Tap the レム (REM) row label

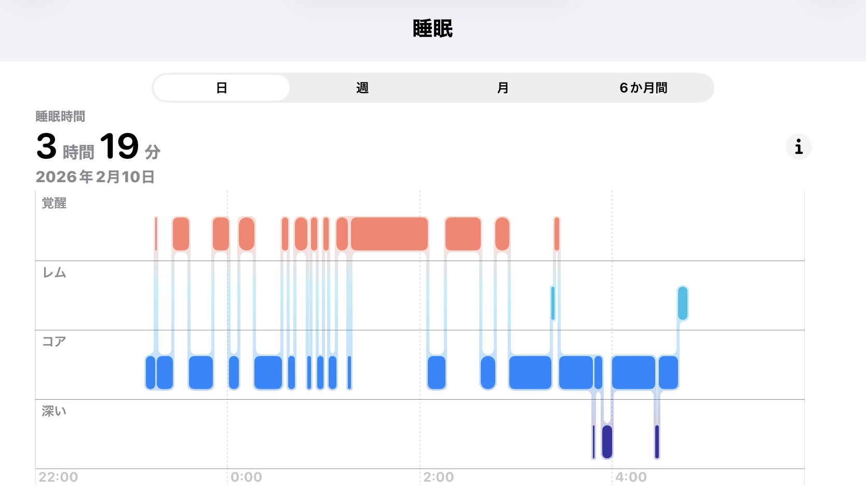[x=54, y=273]
